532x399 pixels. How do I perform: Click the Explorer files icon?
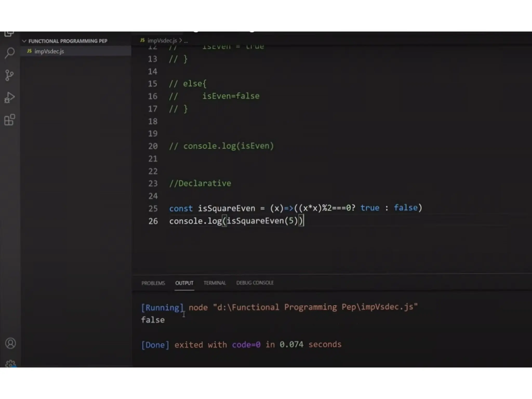[x=9, y=34]
